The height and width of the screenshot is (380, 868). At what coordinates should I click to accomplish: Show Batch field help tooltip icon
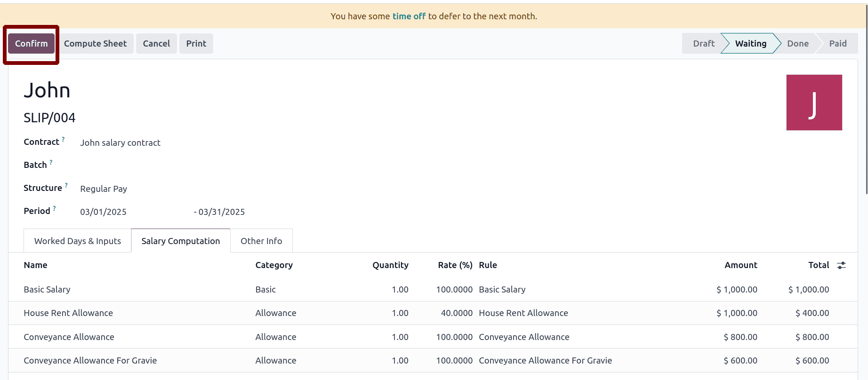pyautogui.click(x=51, y=162)
